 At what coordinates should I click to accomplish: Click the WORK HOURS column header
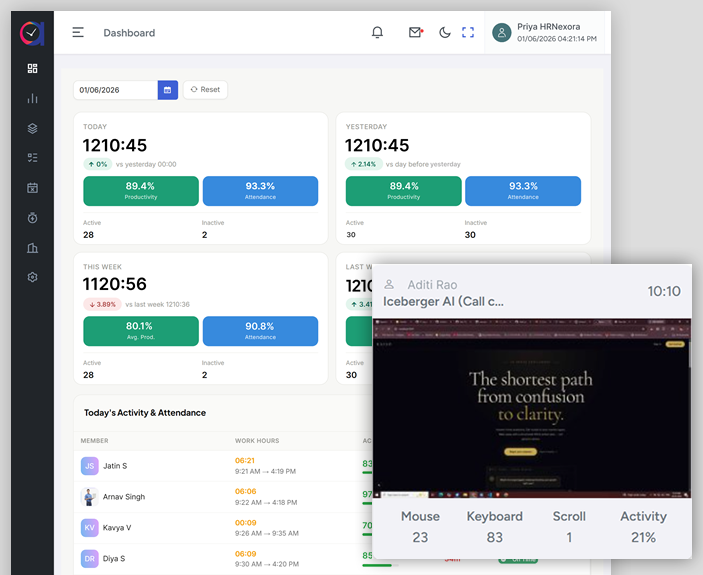tap(257, 441)
